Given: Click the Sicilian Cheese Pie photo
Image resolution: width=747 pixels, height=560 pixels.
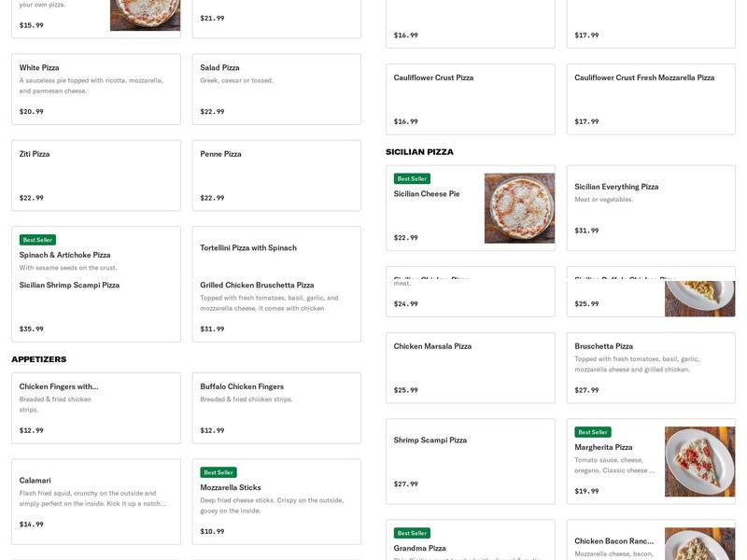Looking at the screenshot, I should click(519, 208).
